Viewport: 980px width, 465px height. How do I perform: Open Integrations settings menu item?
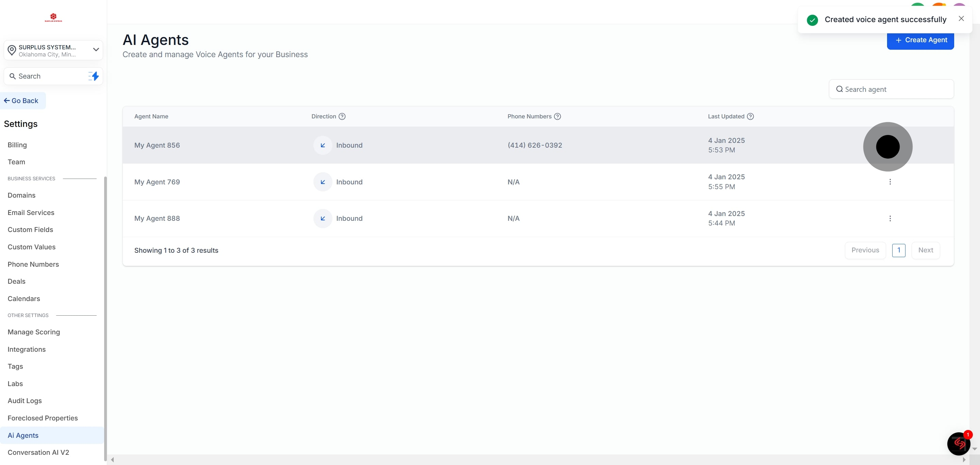click(x=27, y=349)
